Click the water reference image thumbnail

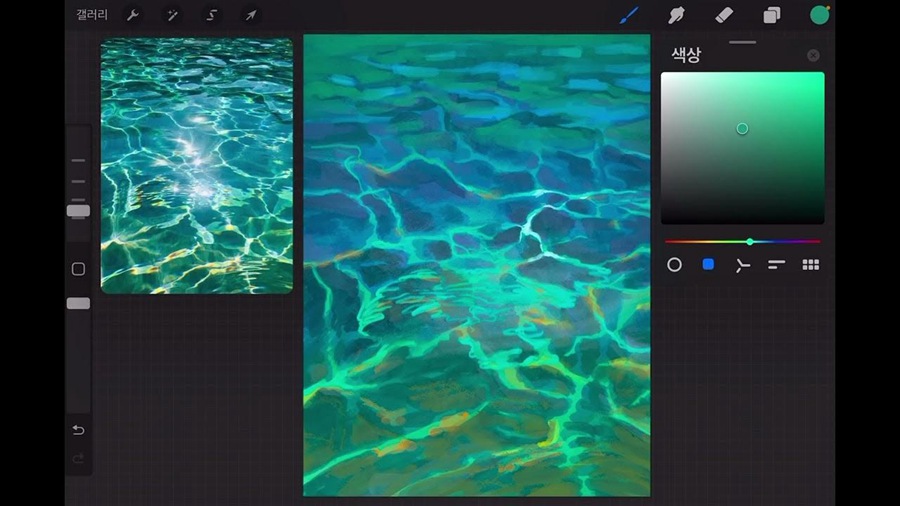pos(197,166)
